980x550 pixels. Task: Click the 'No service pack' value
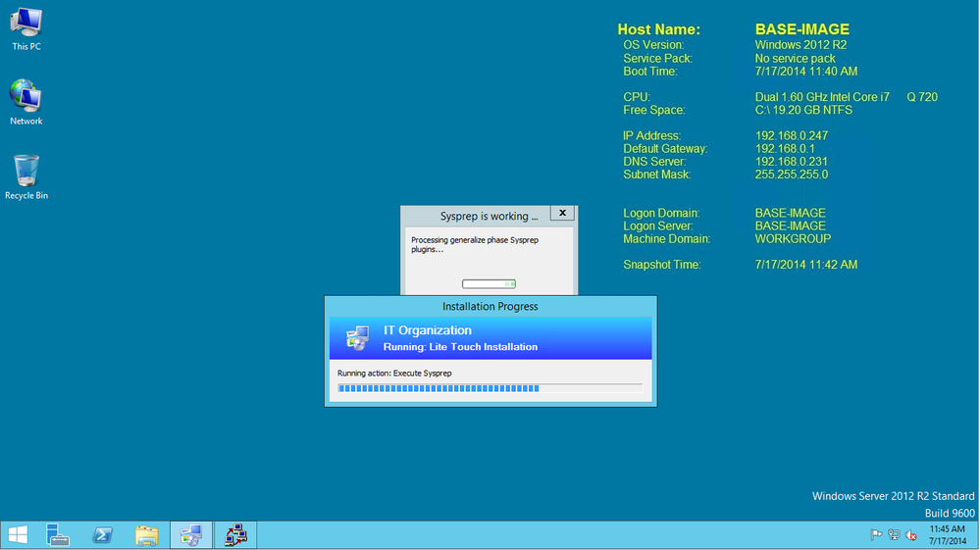point(795,59)
